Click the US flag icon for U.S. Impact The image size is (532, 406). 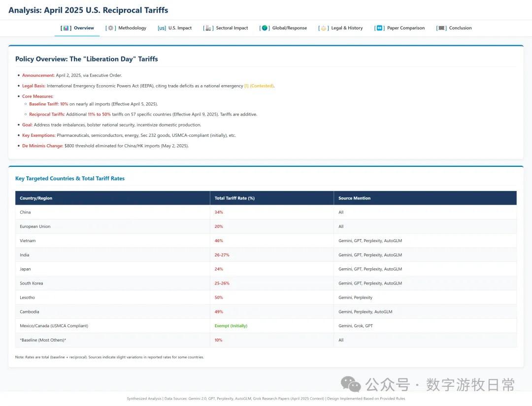(x=162, y=28)
